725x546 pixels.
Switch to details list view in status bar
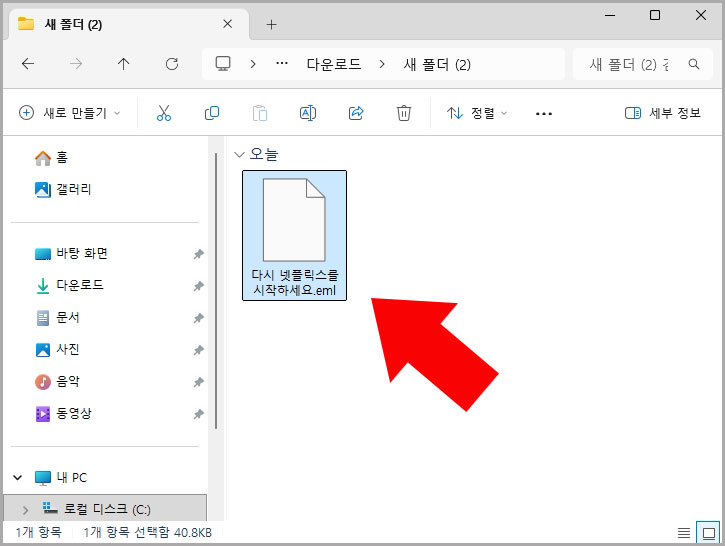[684, 532]
